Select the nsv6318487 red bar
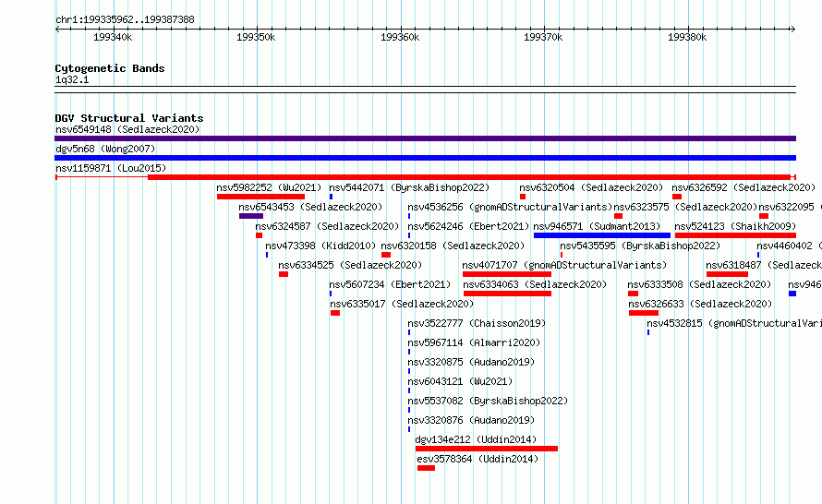Viewport: 822px width, 504px height. coord(727,274)
